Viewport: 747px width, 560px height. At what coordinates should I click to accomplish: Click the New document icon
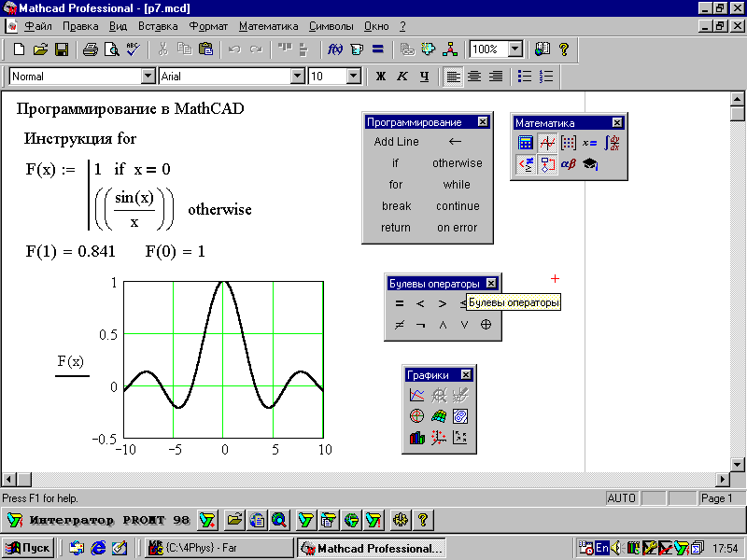point(19,49)
